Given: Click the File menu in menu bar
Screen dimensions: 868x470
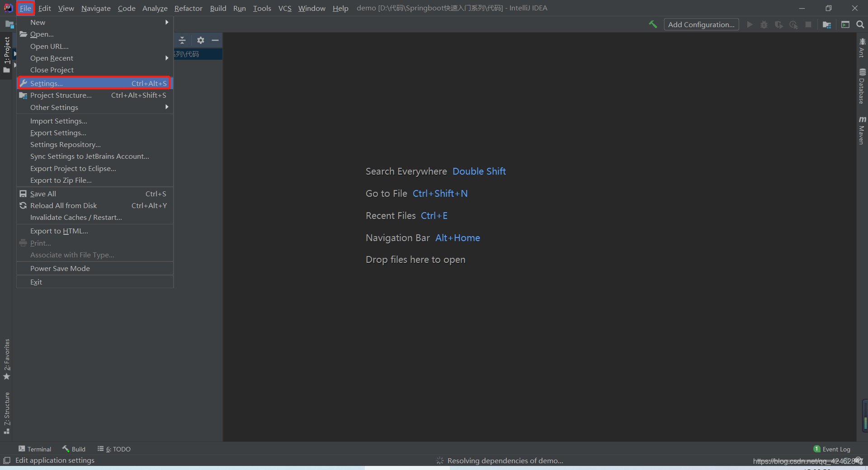Looking at the screenshot, I should click(x=25, y=8).
